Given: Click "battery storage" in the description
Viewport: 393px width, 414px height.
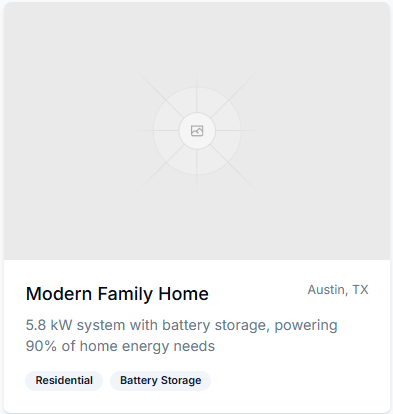Looking at the screenshot, I should 214,325.
